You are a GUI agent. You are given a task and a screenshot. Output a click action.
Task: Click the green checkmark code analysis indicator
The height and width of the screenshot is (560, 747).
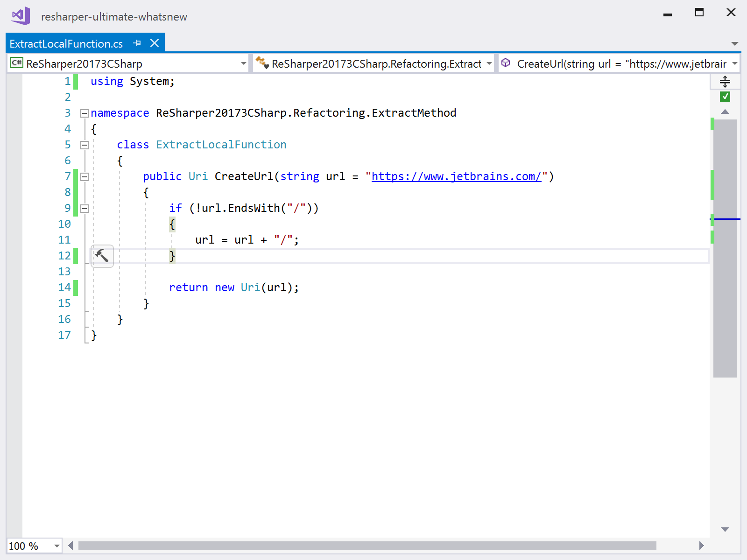click(x=725, y=97)
